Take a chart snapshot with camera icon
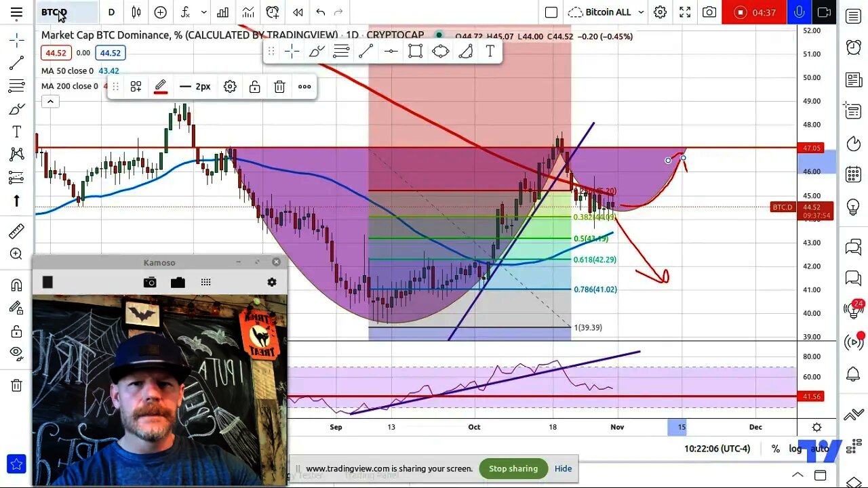Viewport: 868px width, 488px height. pyautogui.click(x=709, y=12)
